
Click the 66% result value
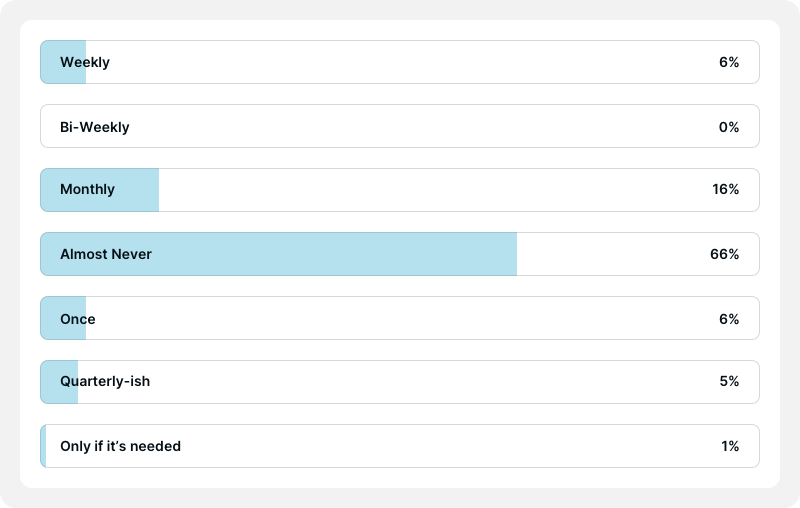tap(724, 254)
